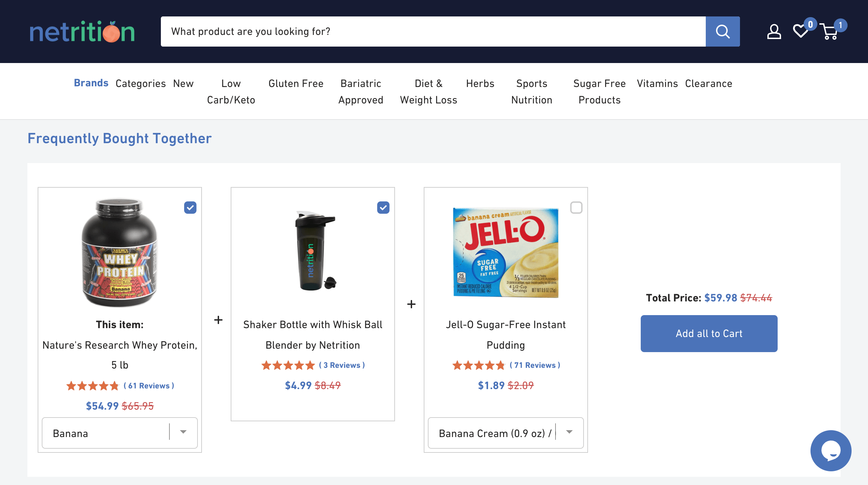This screenshot has width=868, height=485.
Task: Open the 61 Reviews link
Action: [x=149, y=386]
